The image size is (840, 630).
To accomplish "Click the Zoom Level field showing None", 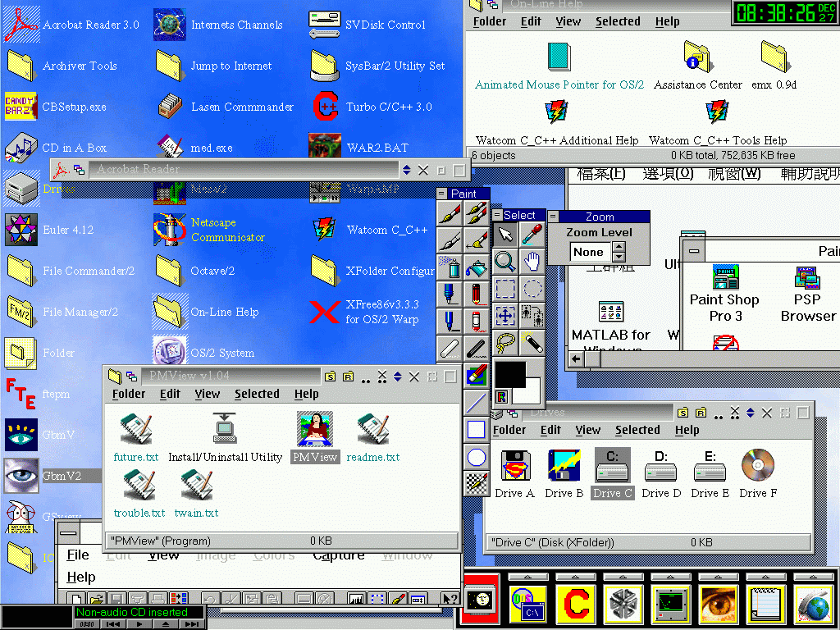I will tap(591, 252).
